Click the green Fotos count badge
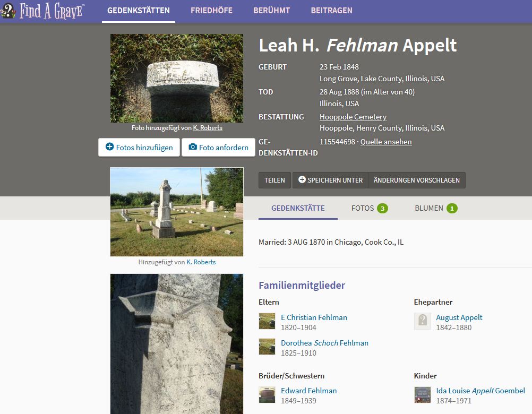 pos(382,209)
